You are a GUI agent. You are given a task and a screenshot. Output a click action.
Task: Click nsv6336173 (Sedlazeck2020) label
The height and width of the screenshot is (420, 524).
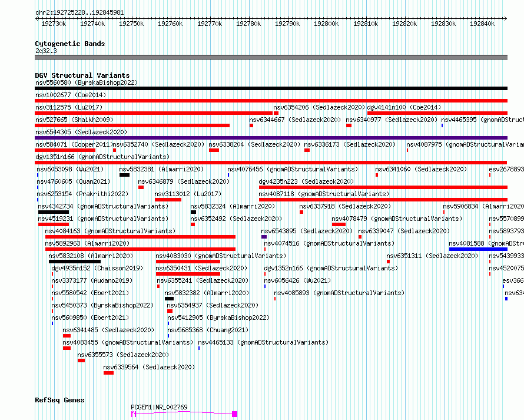[x=350, y=144]
